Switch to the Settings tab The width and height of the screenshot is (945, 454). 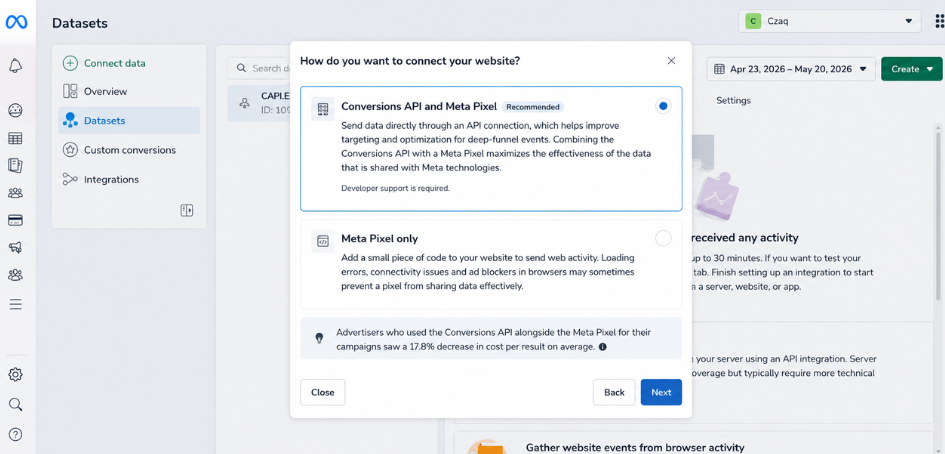(733, 101)
